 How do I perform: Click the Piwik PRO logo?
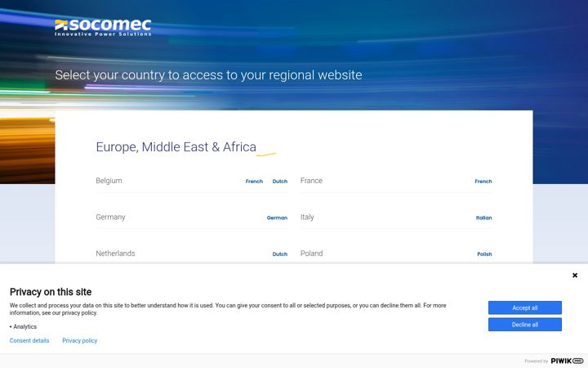567,361
